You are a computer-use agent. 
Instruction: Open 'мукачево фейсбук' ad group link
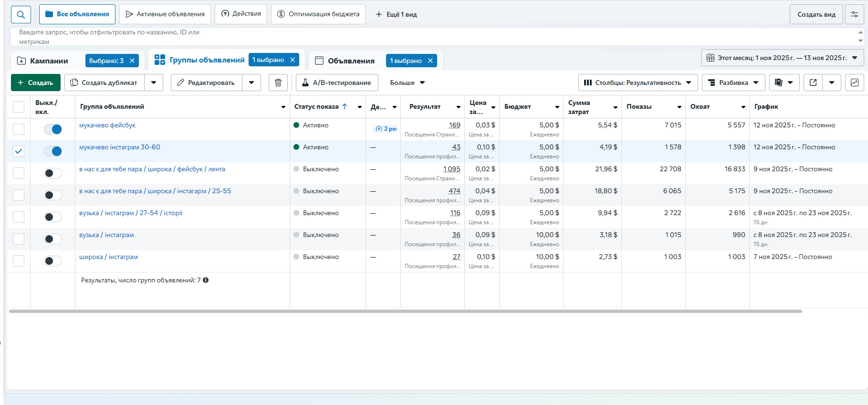point(107,125)
